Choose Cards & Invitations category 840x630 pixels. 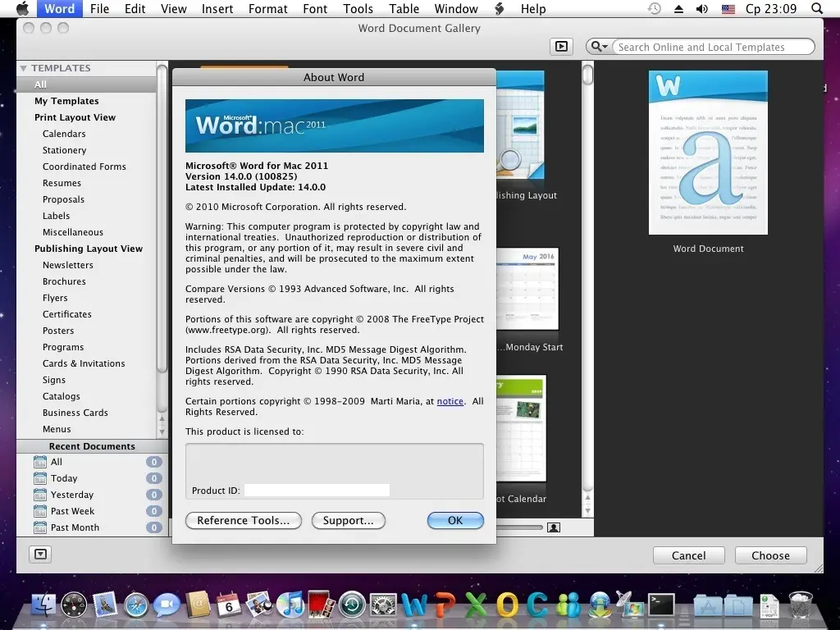[x=84, y=363]
